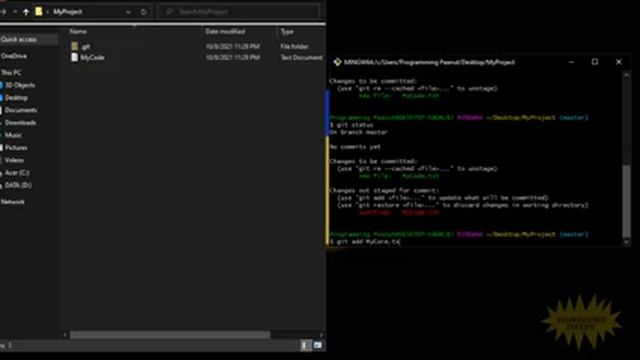This screenshot has height=360, width=640.
Task: Click terminal vertical scrollbar thumb
Action: tap(627, 201)
